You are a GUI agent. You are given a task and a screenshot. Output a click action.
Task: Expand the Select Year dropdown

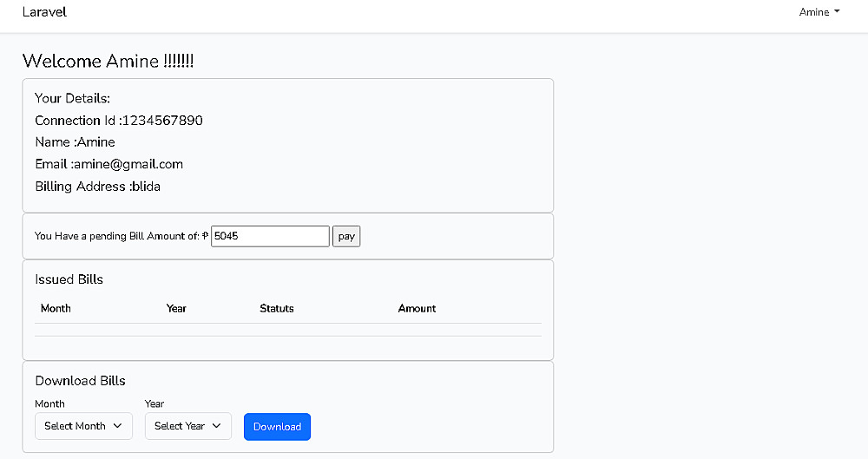187,426
